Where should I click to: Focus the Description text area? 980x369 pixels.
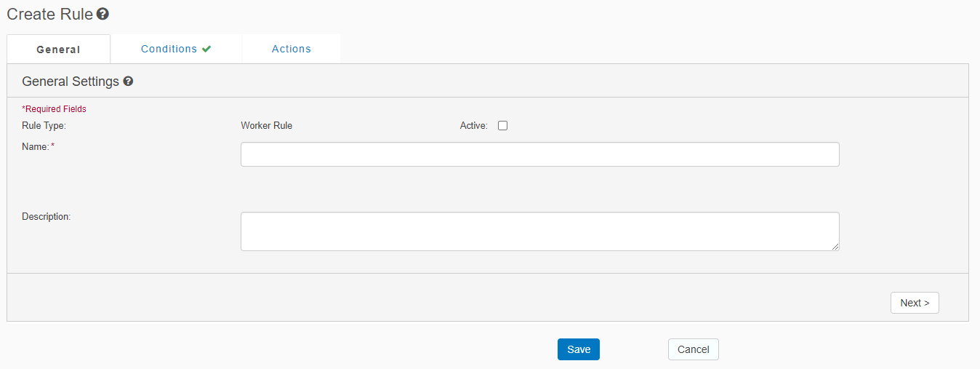pos(539,231)
